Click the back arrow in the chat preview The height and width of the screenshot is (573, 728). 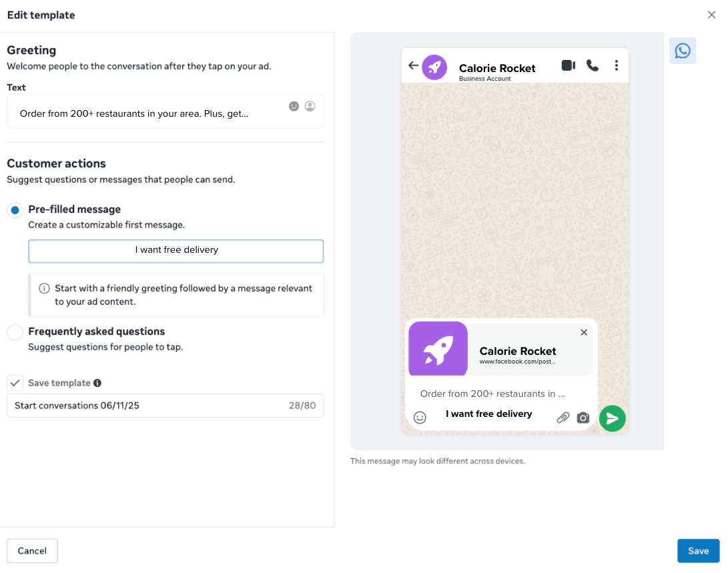[x=413, y=65]
